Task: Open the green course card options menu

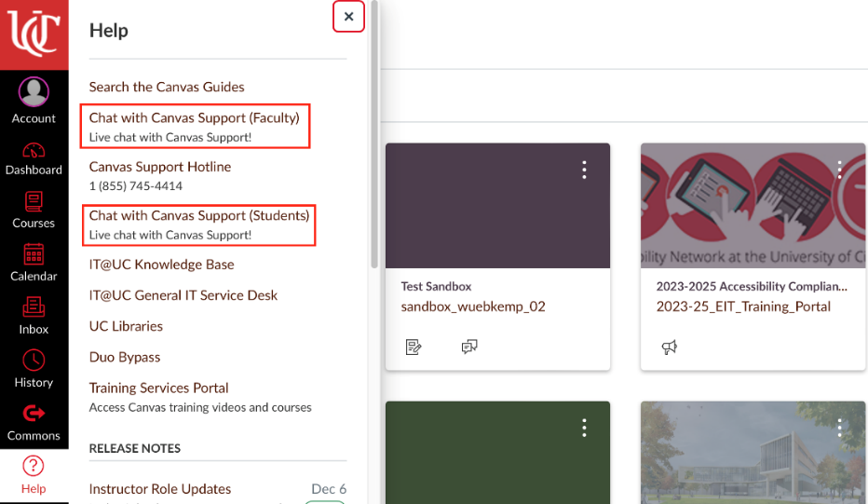Action: pos(584,428)
